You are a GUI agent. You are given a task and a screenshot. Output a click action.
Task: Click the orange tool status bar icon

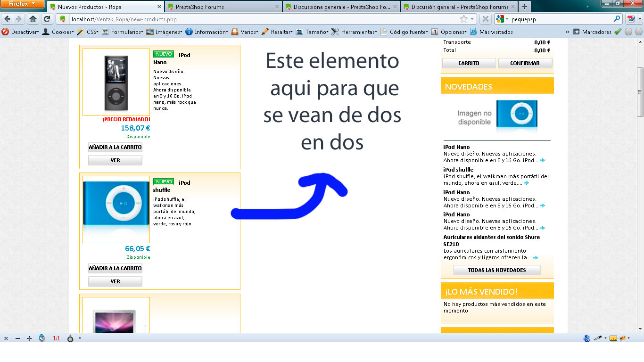pyautogui.click(x=623, y=338)
